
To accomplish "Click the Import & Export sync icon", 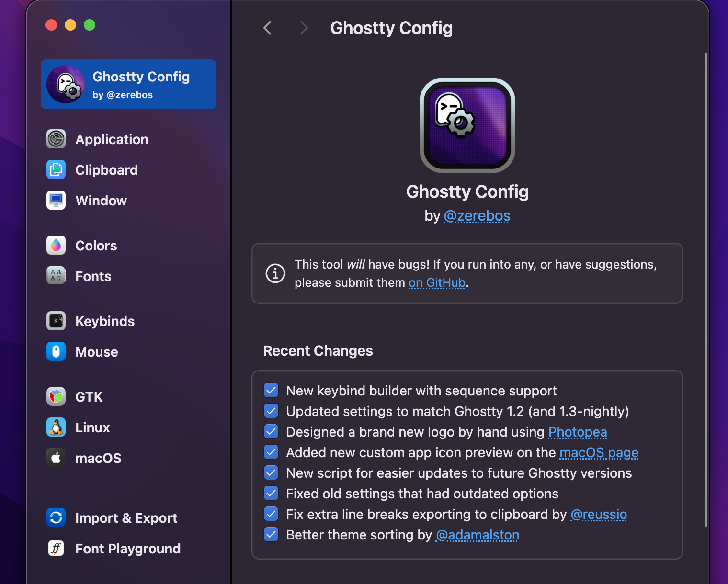I will click(56, 518).
